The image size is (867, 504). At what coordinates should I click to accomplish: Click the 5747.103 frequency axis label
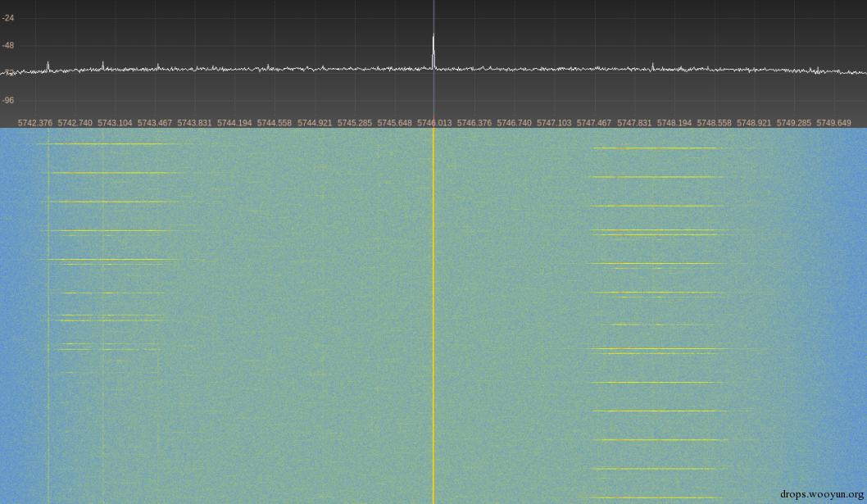point(553,123)
